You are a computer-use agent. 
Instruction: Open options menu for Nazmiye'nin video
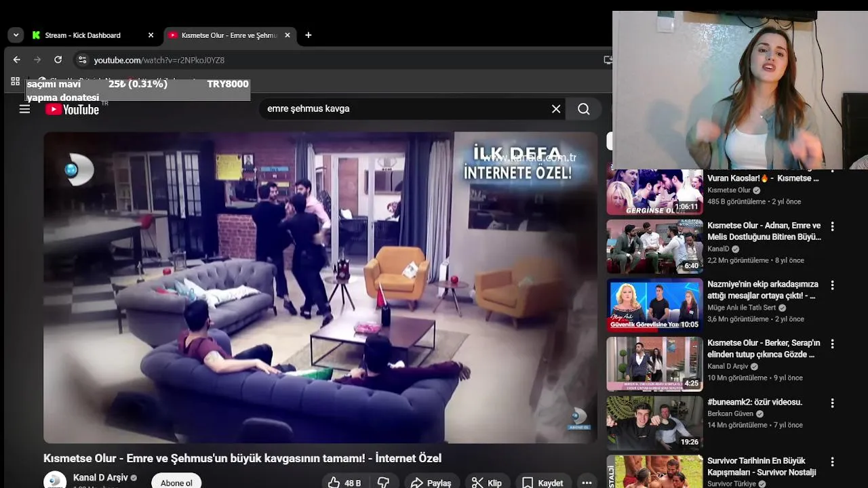click(x=832, y=285)
